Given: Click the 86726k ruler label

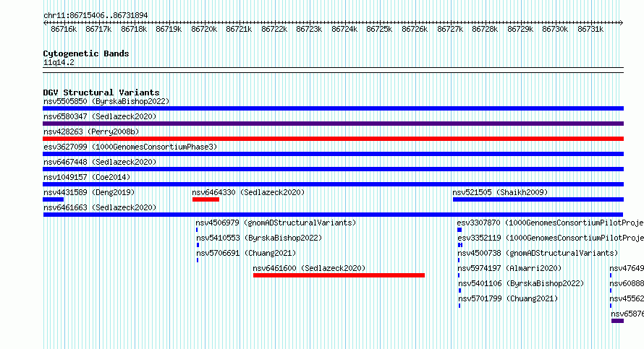Looking at the screenshot, I should point(415,30).
